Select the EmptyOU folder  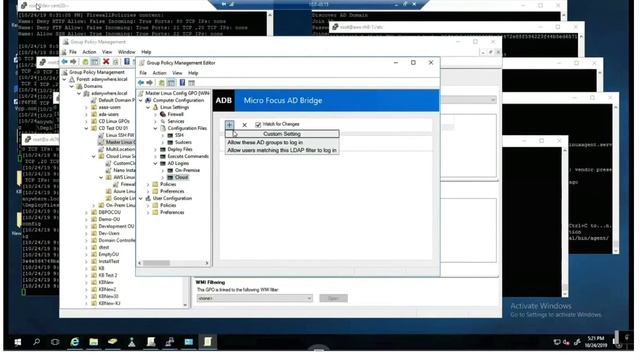(109, 254)
